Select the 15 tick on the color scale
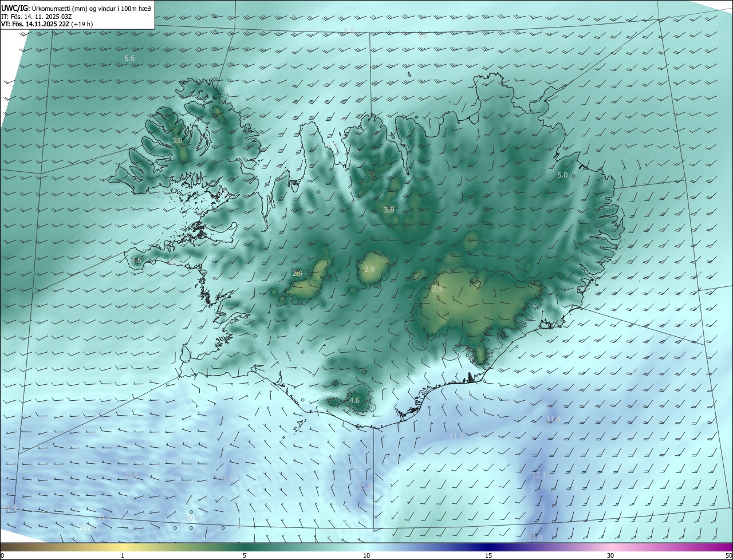 [x=488, y=555]
